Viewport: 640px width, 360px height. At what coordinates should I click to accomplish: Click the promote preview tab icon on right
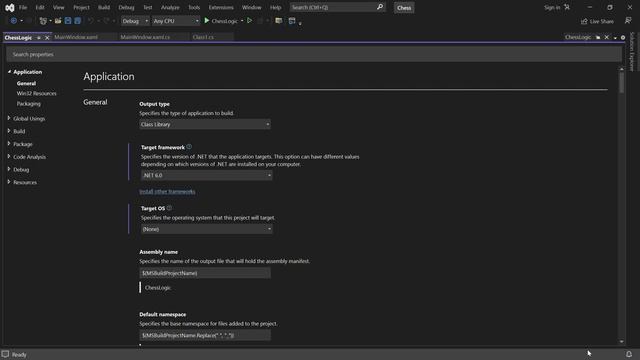598,38
